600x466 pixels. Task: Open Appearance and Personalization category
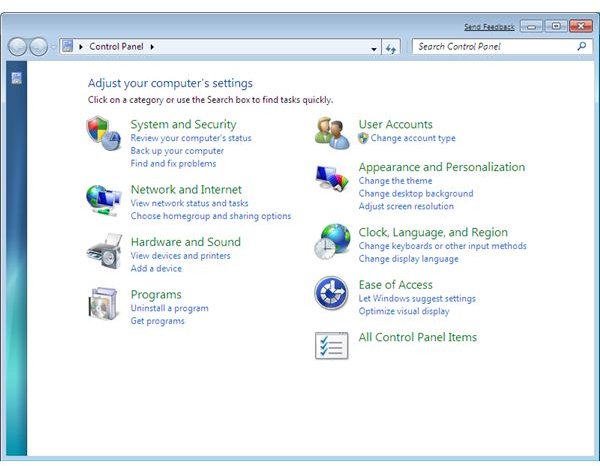click(x=442, y=167)
